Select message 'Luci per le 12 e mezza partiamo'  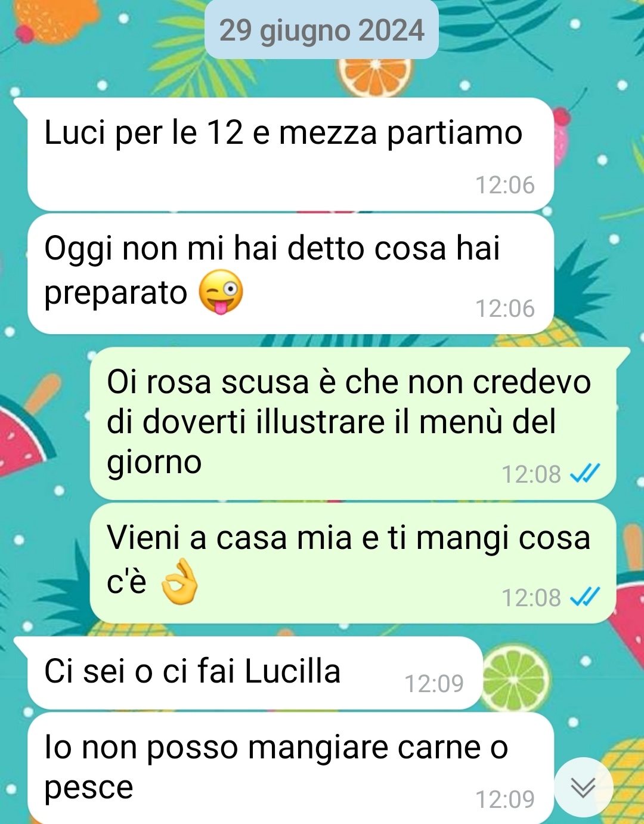[291, 154]
